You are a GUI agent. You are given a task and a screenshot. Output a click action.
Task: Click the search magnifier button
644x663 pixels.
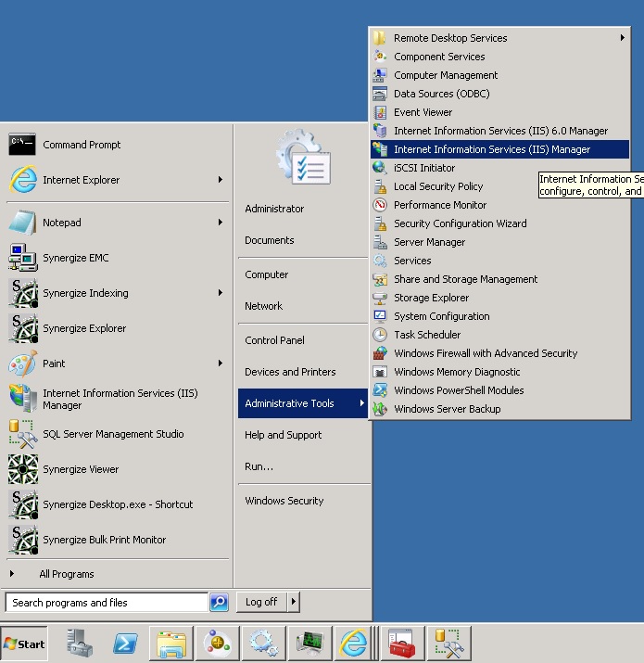tap(220, 602)
